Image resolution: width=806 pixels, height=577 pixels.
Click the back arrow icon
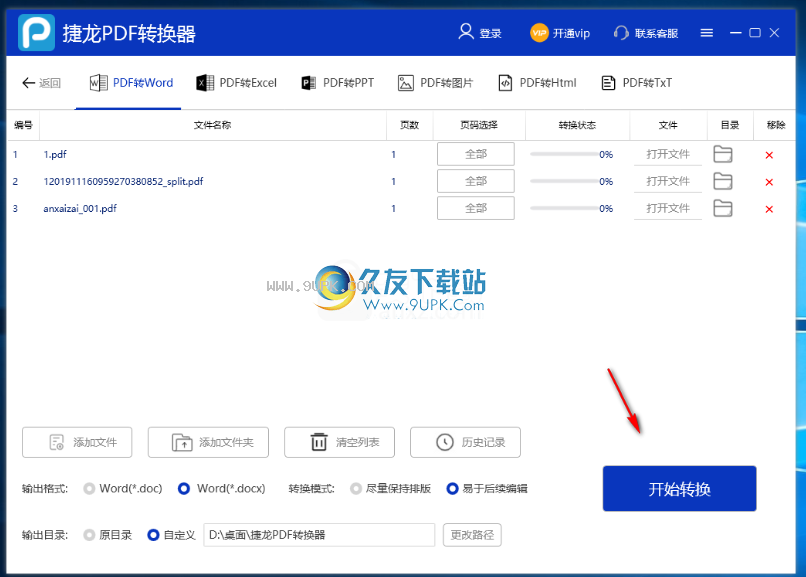(x=29, y=83)
